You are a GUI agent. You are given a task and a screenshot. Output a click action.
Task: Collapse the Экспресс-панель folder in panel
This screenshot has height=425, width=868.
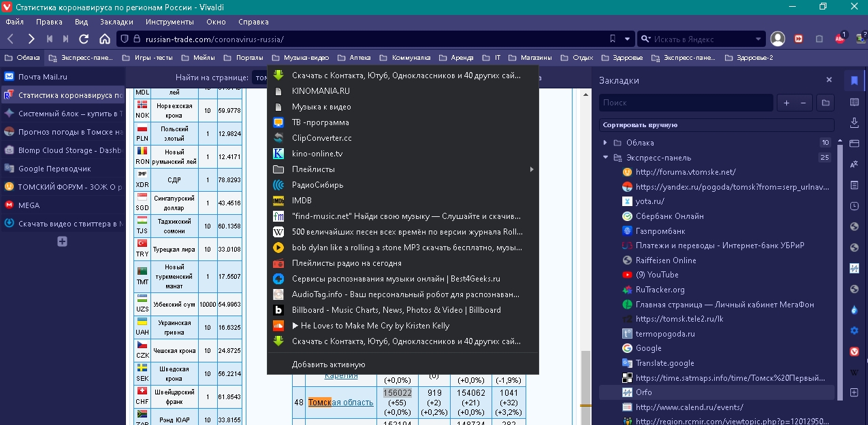pos(605,158)
